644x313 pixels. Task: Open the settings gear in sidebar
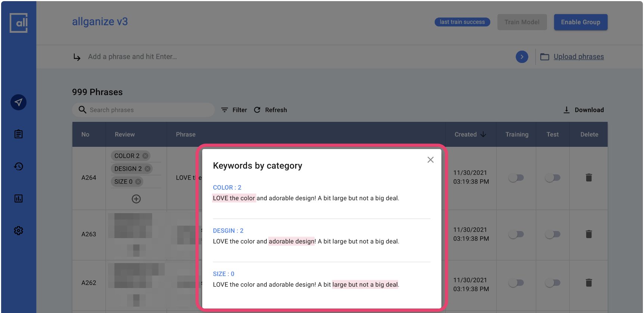(x=18, y=231)
